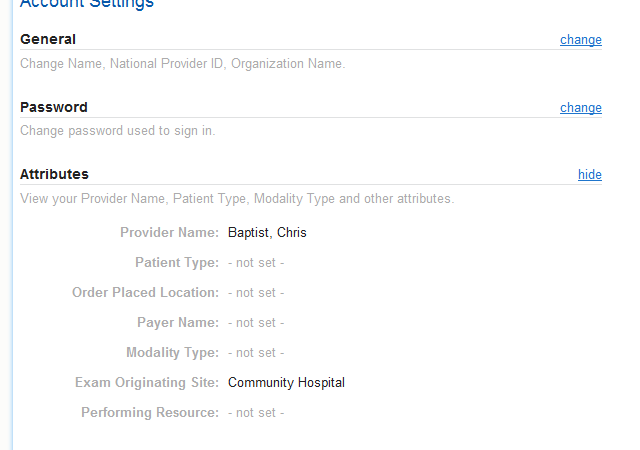The image size is (640, 450).
Task: Select the Password section heading
Action: coord(54,108)
